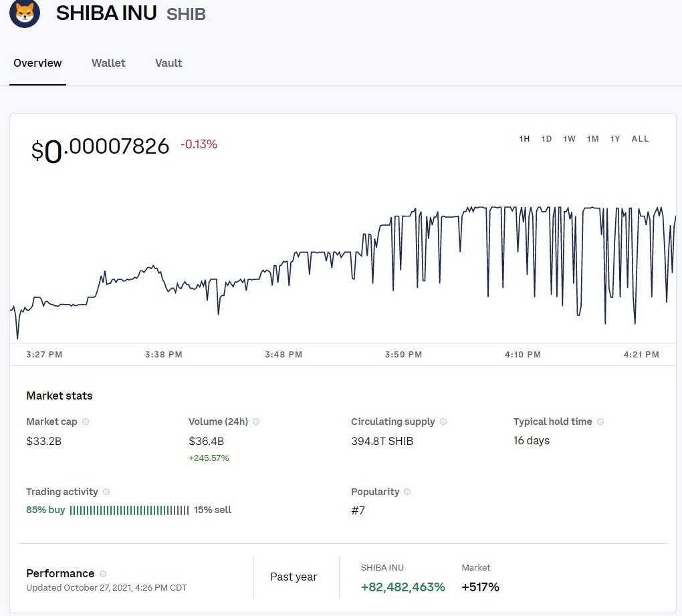
Task: Click the 394.8T SHIB supply value
Action: coord(382,441)
